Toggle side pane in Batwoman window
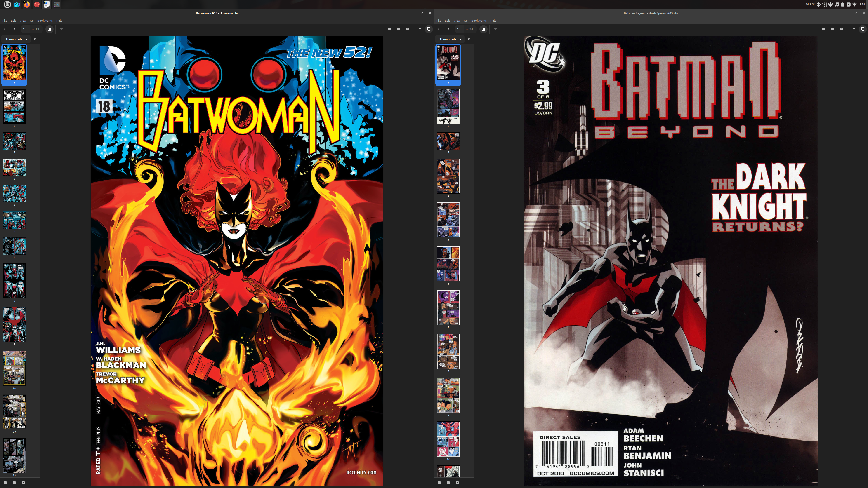Viewport: 868px width, 488px height. click(50, 29)
